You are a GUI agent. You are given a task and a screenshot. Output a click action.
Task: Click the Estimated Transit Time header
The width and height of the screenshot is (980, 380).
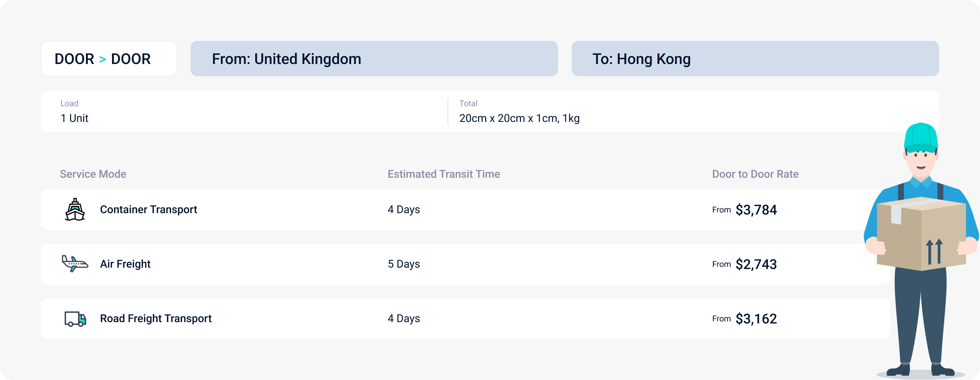[444, 174]
